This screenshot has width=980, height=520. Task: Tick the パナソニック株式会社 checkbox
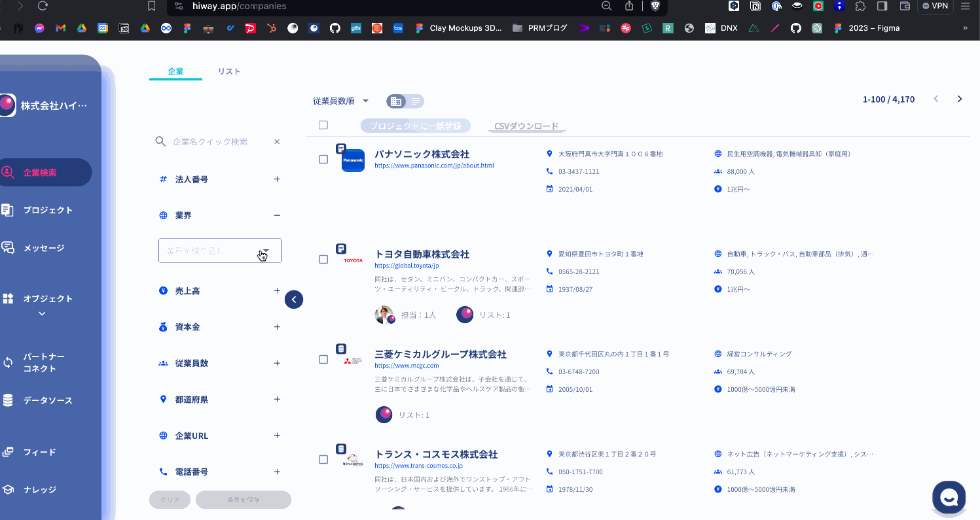point(323,160)
